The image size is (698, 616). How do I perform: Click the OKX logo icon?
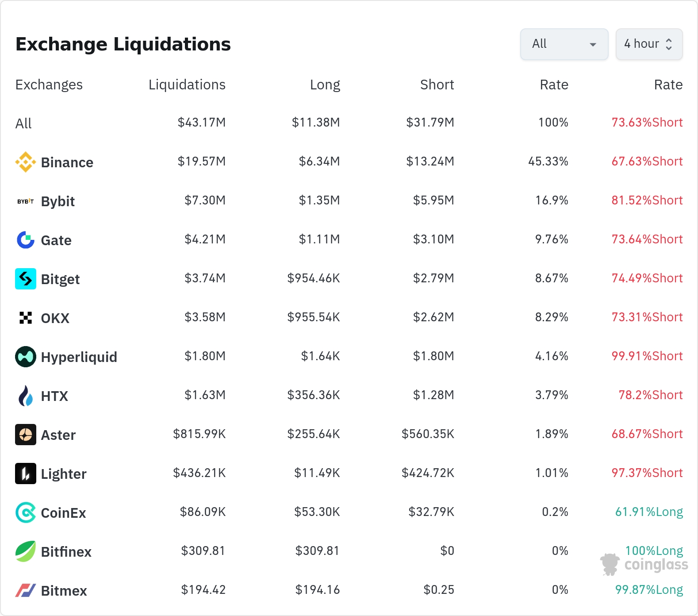[x=26, y=318]
